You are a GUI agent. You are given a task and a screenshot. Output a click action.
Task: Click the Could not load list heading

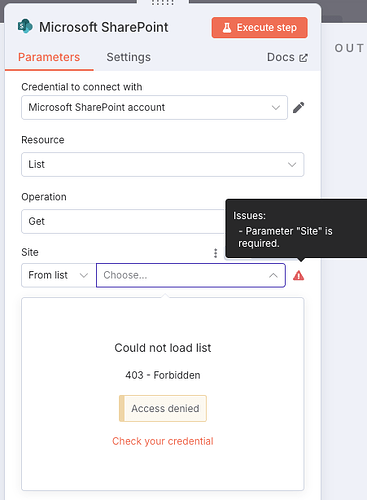pos(163,348)
